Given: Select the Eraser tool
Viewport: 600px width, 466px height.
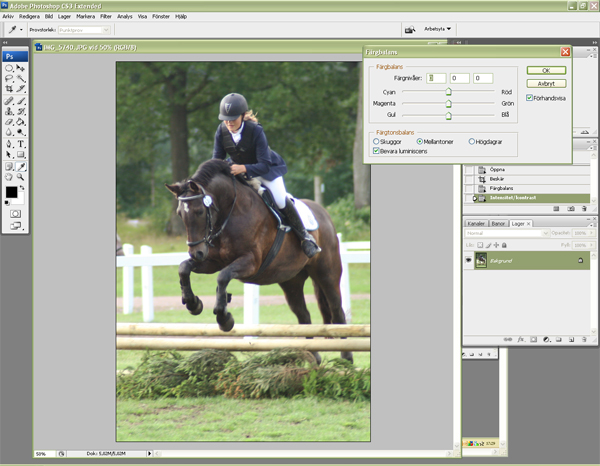Looking at the screenshot, I should (x=9, y=122).
